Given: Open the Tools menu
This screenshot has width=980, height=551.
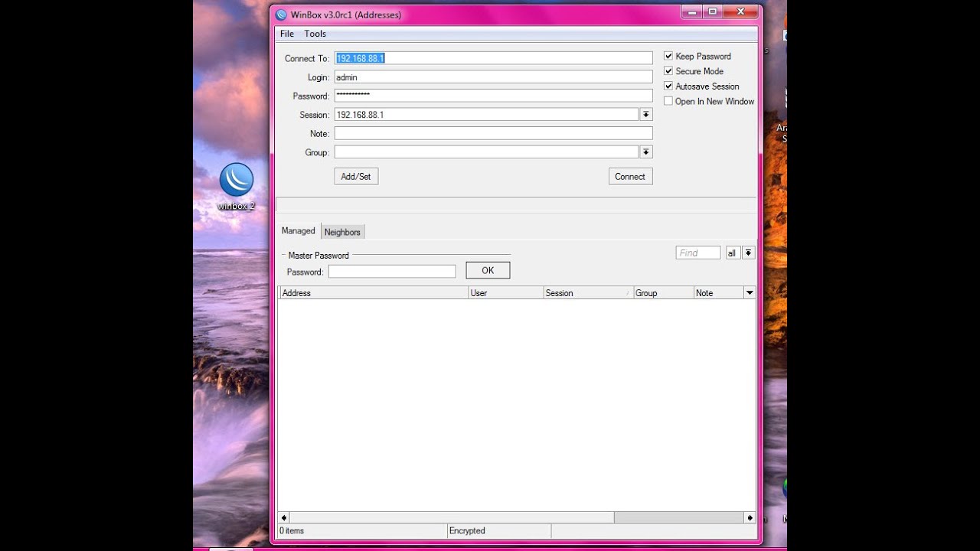Looking at the screenshot, I should [315, 34].
